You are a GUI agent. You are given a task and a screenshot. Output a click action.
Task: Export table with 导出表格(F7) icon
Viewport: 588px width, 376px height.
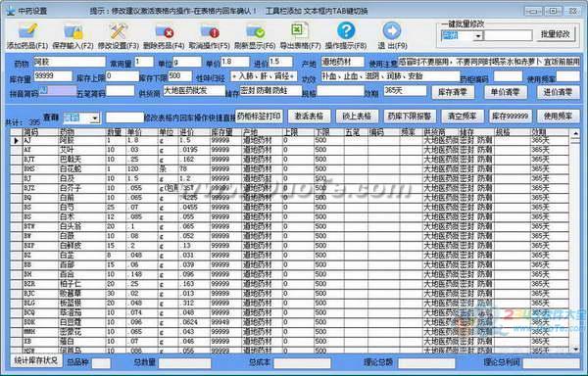[x=301, y=31]
